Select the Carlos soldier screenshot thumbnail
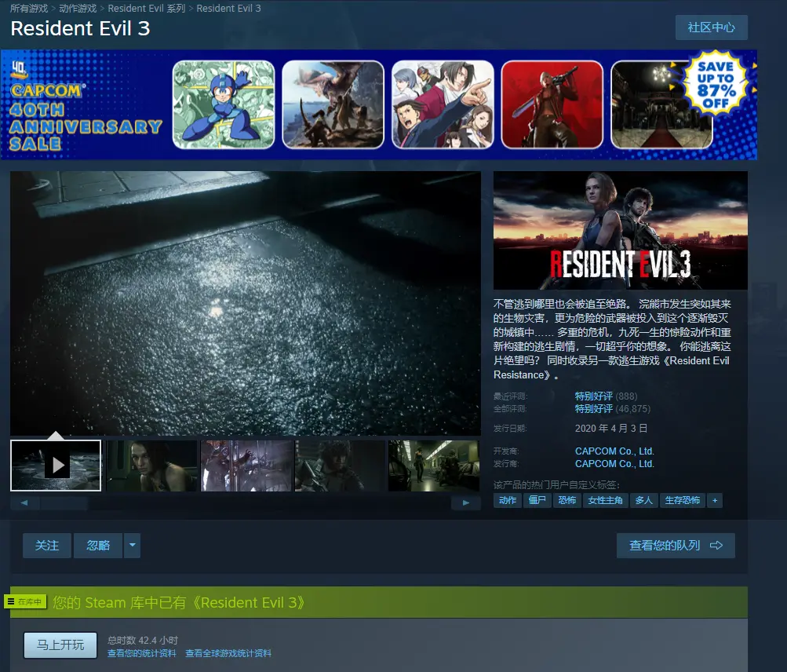The image size is (787, 672). [x=341, y=466]
